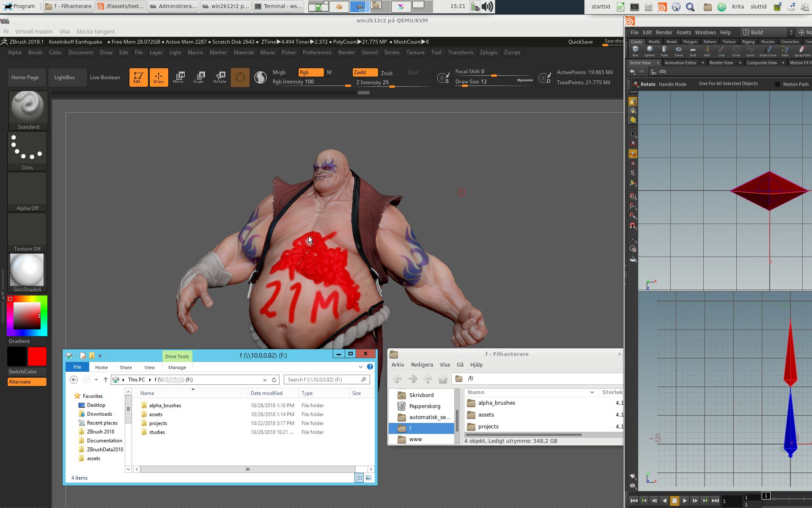Select the red main color swatch

coord(37,356)
